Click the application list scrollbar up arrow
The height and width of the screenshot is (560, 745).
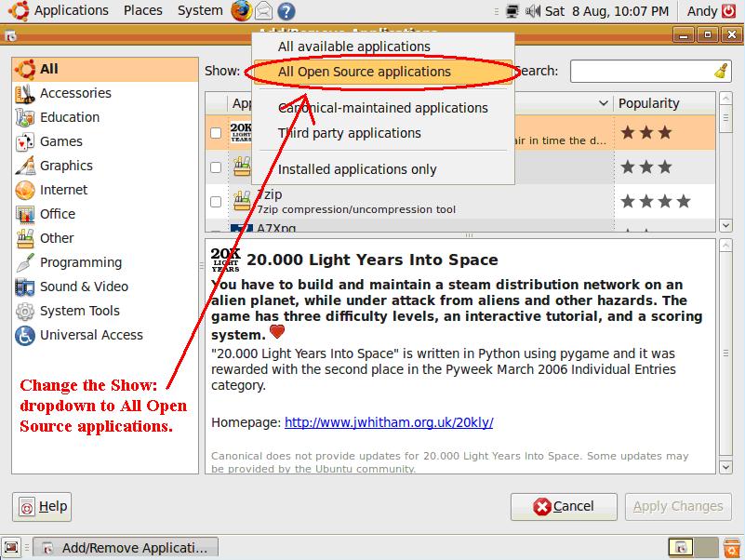[x=725, y=99]
